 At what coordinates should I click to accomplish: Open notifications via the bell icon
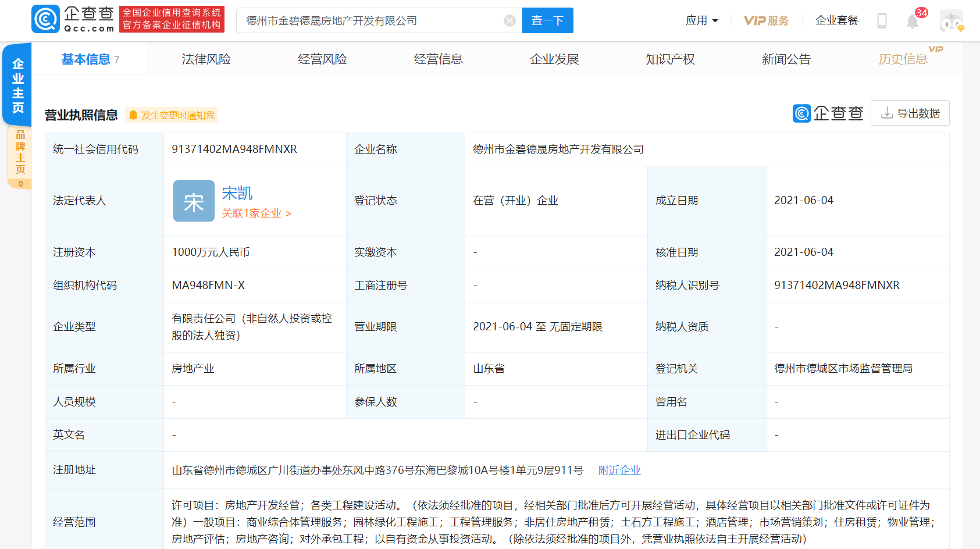(x=912, y=20)
